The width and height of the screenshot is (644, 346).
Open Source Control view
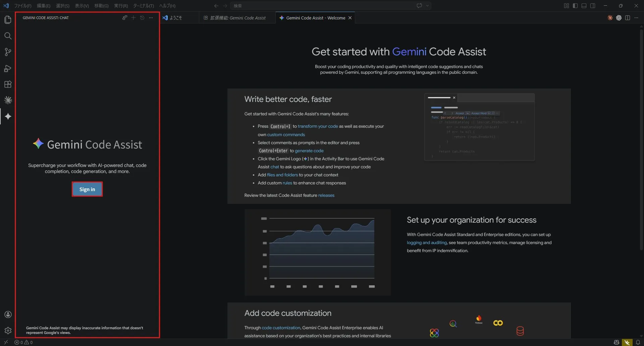[x=8, y=52]
